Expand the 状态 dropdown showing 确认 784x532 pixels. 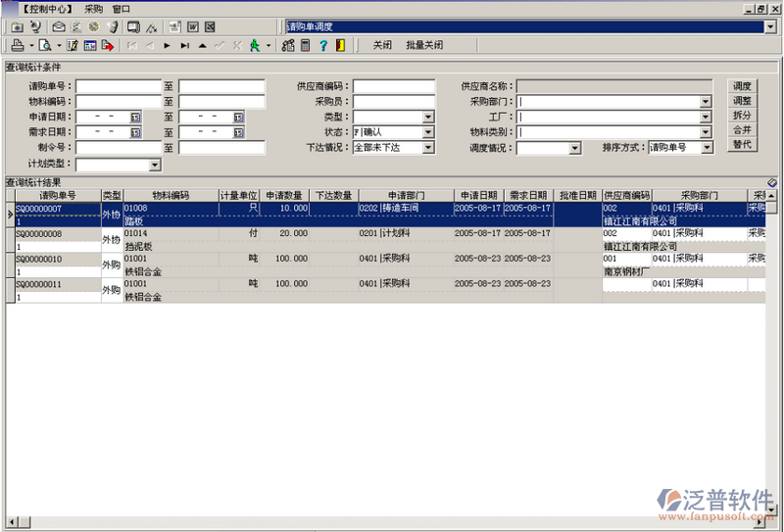427,132
